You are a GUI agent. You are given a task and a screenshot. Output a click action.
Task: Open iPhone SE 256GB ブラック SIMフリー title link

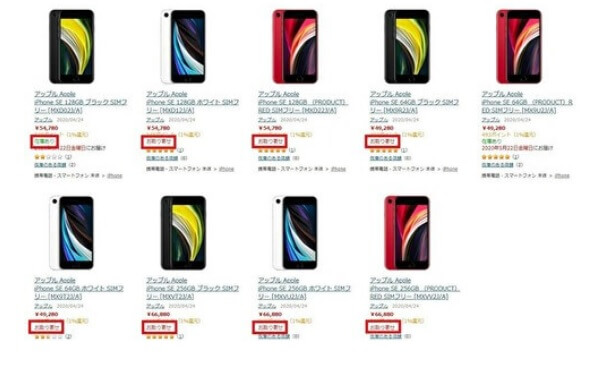192,292
